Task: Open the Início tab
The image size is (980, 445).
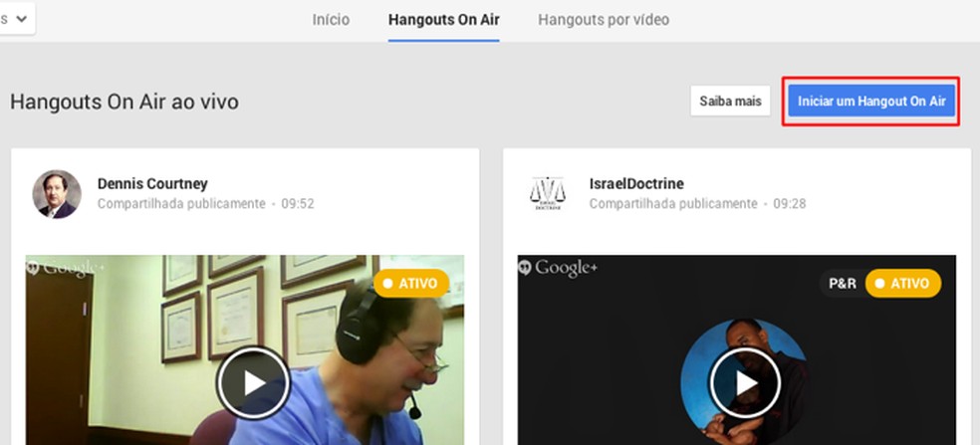Action: (331, 20)
